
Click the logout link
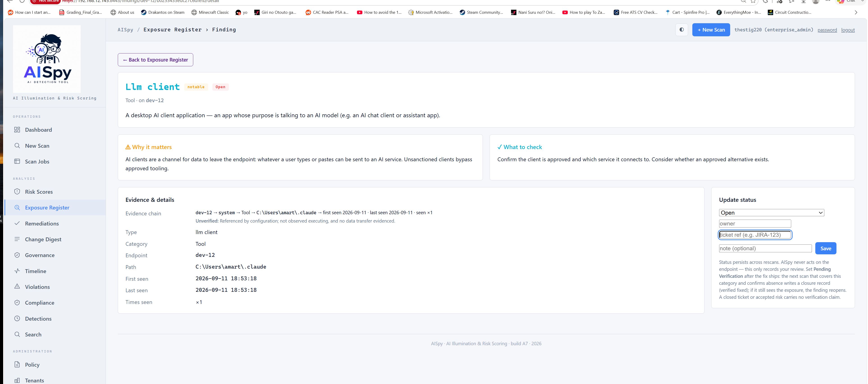pos(848,30)
